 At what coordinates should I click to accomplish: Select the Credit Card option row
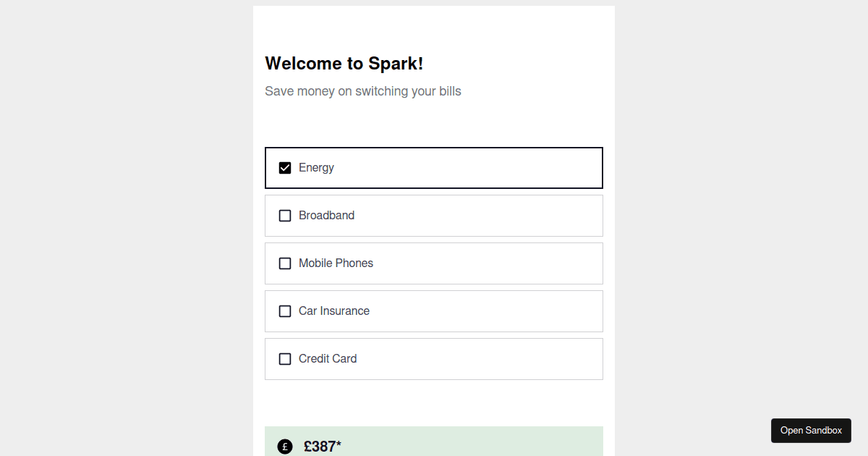point(434,358)
